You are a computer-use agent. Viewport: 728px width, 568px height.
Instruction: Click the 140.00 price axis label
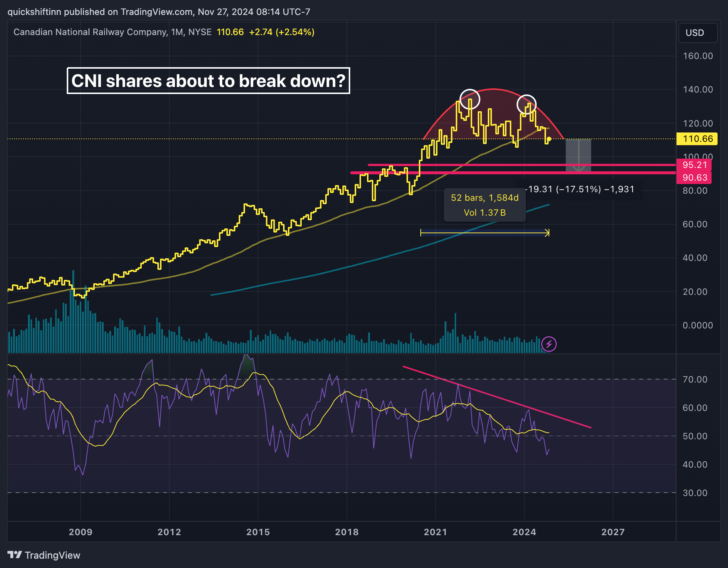[x=698, y=90]
